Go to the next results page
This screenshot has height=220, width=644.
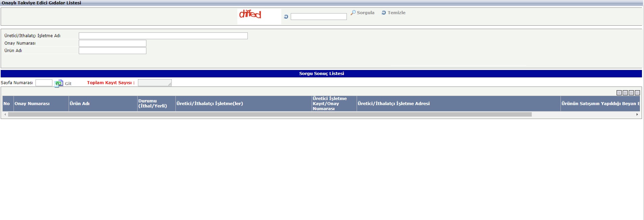(631, 93)
